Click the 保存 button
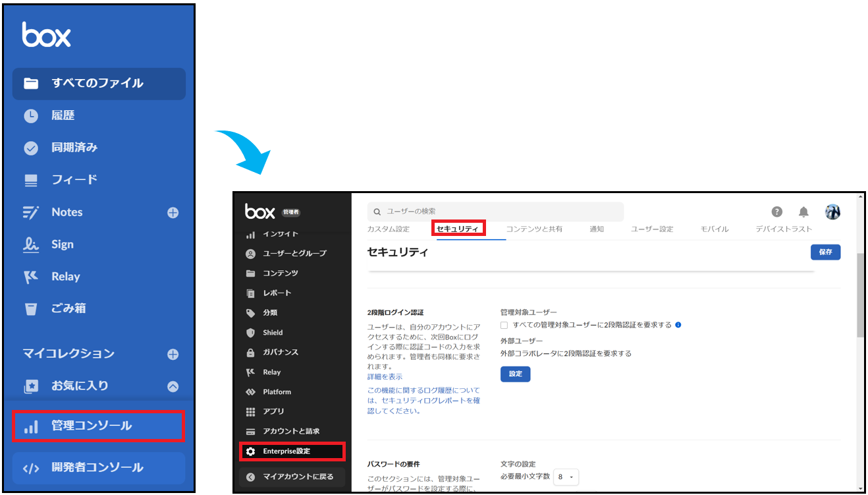 825,252
